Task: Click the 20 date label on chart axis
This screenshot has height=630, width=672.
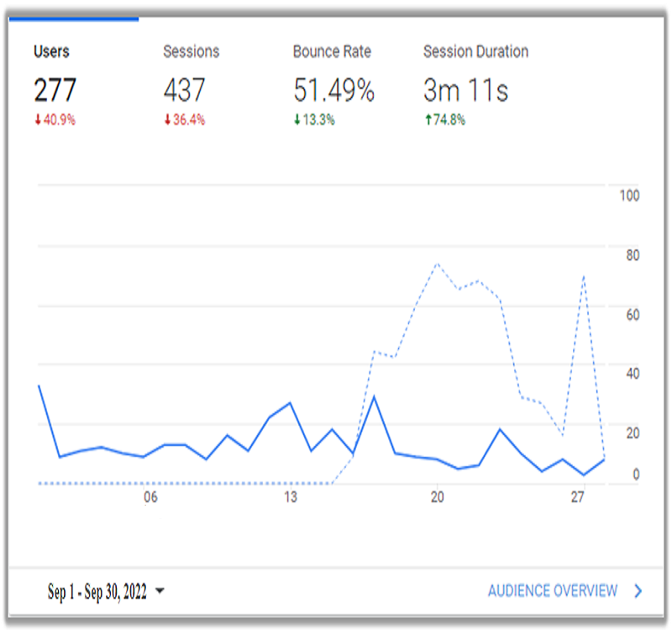Action: click(x=437, y=498)
